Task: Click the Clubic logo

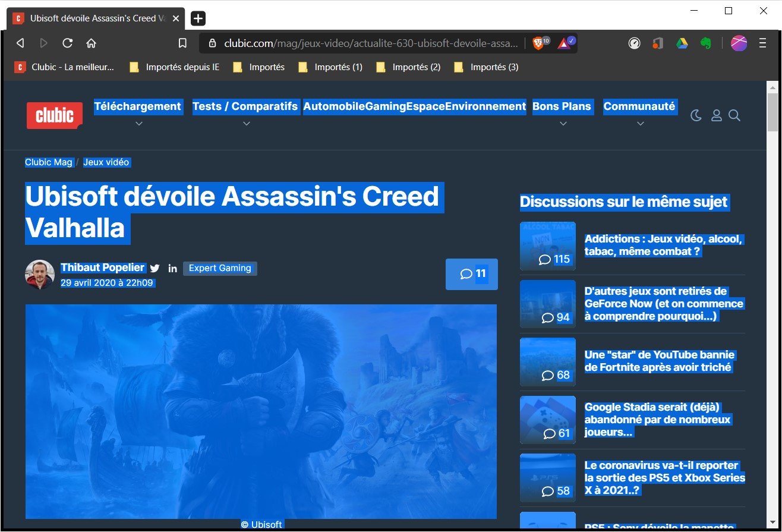Action: coord(54,115)
